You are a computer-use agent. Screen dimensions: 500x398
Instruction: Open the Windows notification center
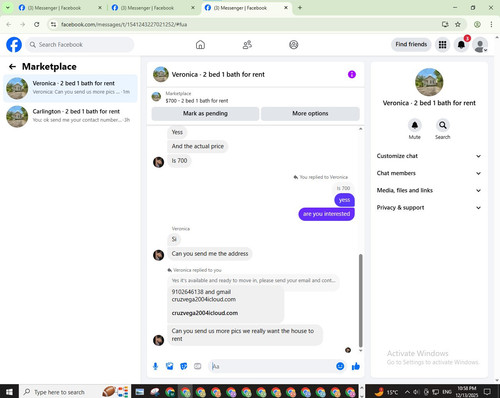click(488, 392)
